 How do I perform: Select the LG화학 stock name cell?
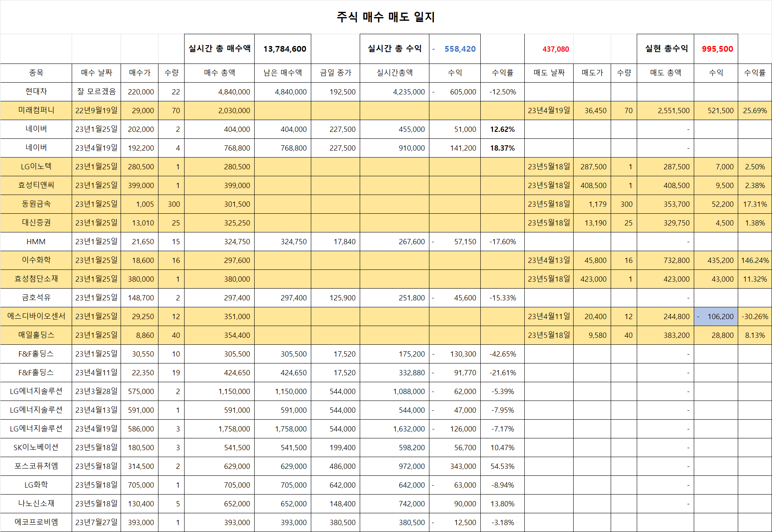click(36, 485)
